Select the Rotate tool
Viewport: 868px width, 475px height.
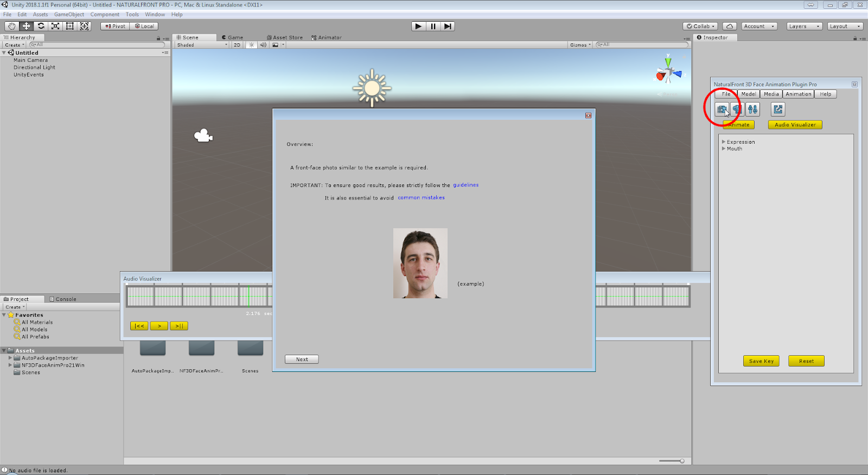(41, 26)
